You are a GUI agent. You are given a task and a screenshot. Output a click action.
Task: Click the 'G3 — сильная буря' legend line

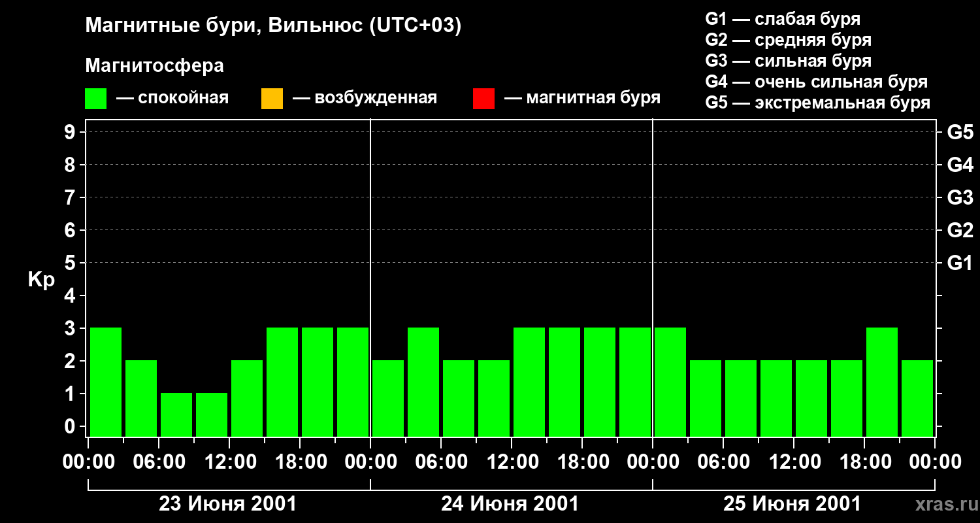tap(788, 61)
